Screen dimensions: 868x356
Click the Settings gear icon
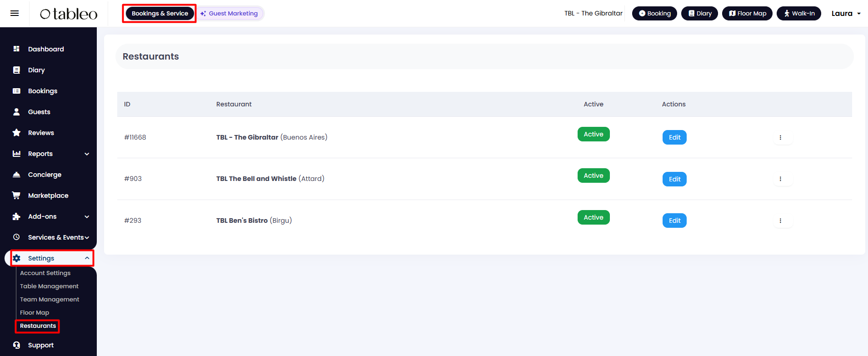pos(16,258)
